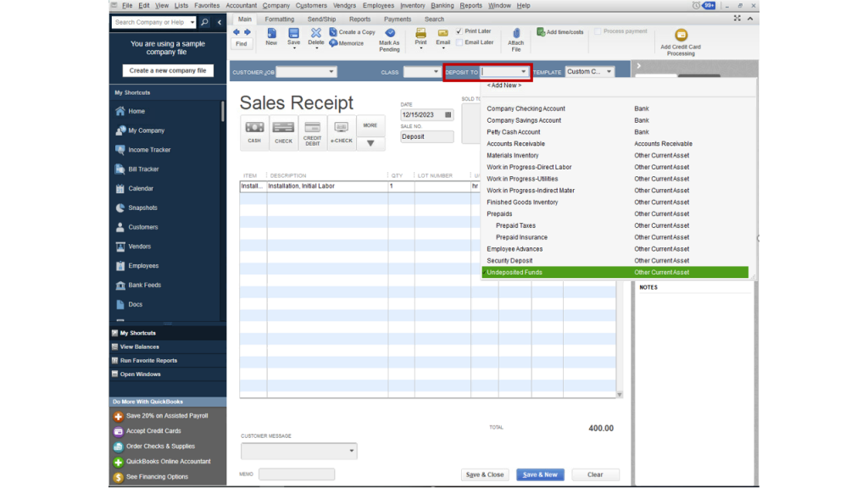The image size is (868, 488).
Task: Open the Customer Message dropdown
Action: click(351, 451)
